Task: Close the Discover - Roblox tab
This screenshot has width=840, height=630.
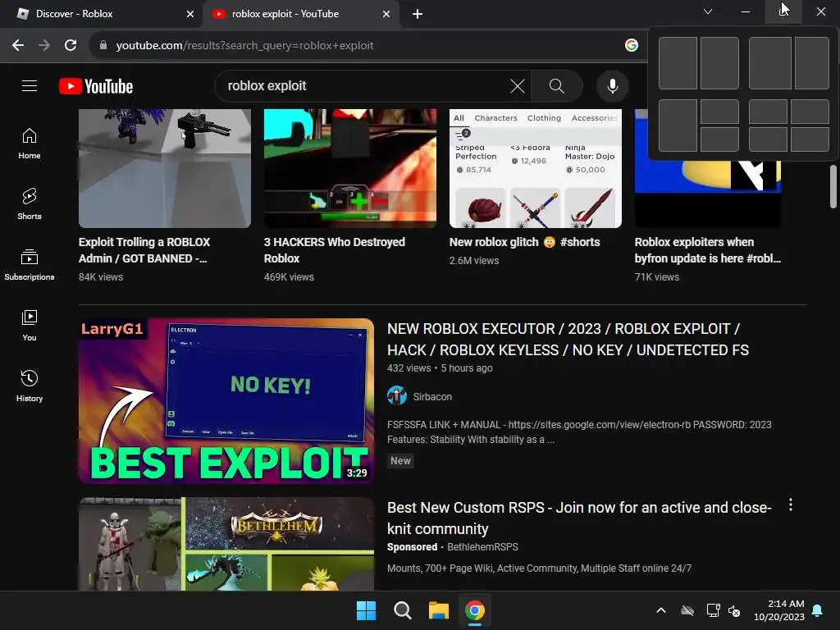Action: 190,14
